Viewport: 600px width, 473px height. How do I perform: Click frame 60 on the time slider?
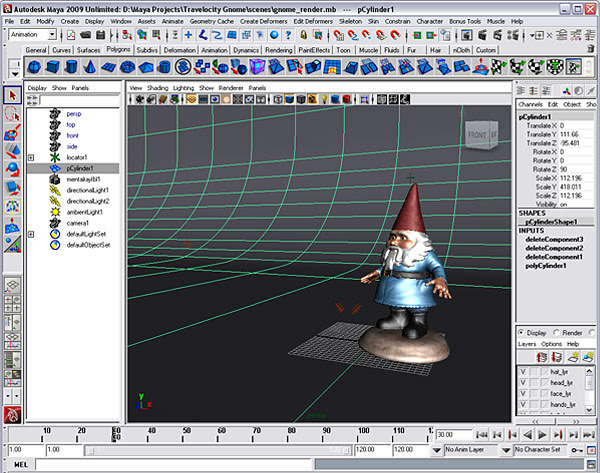221,435
